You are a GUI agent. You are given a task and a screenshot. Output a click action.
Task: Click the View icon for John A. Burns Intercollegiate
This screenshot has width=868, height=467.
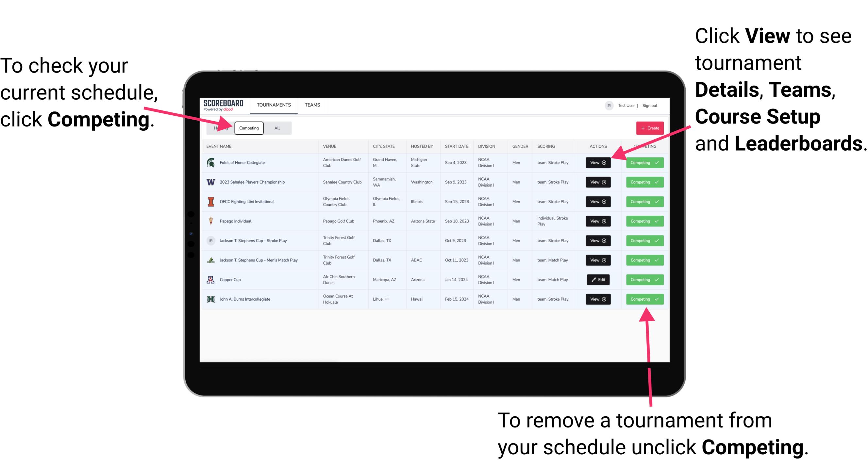(x=598, y=299)
